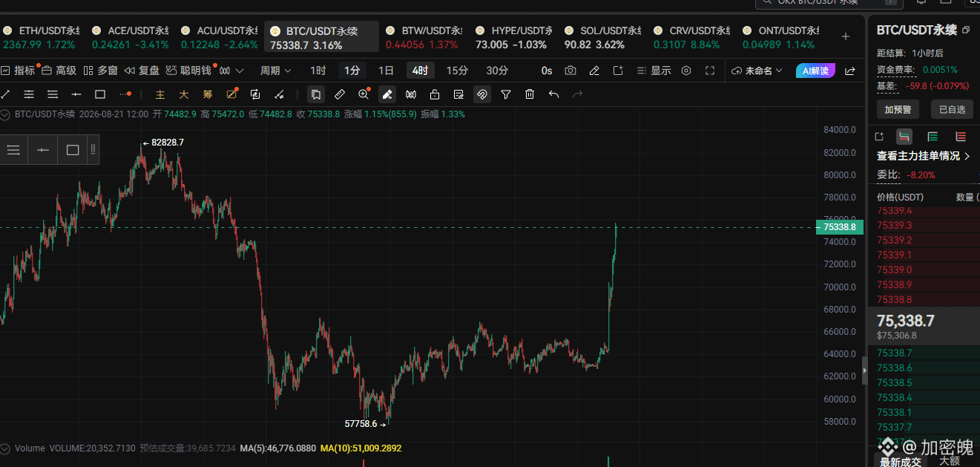This screenshot has height=467, width=980.
Task: Click the share chart icon
Action: point(850,71)
